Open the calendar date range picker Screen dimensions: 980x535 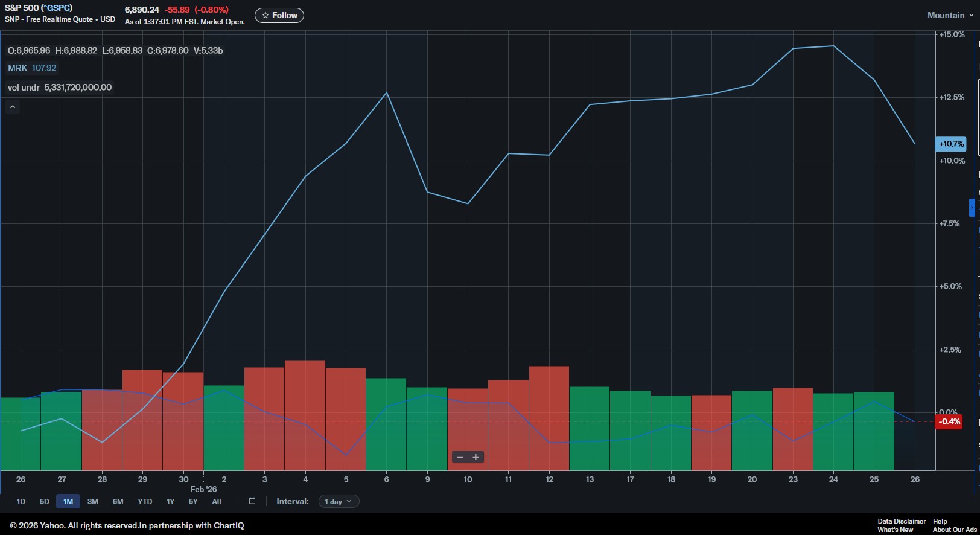tap(252, 501)
